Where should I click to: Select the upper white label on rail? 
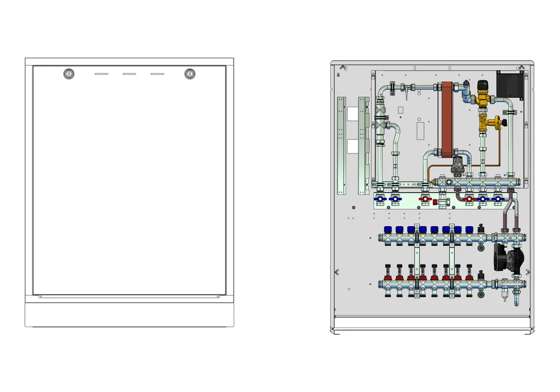point(353,114)
